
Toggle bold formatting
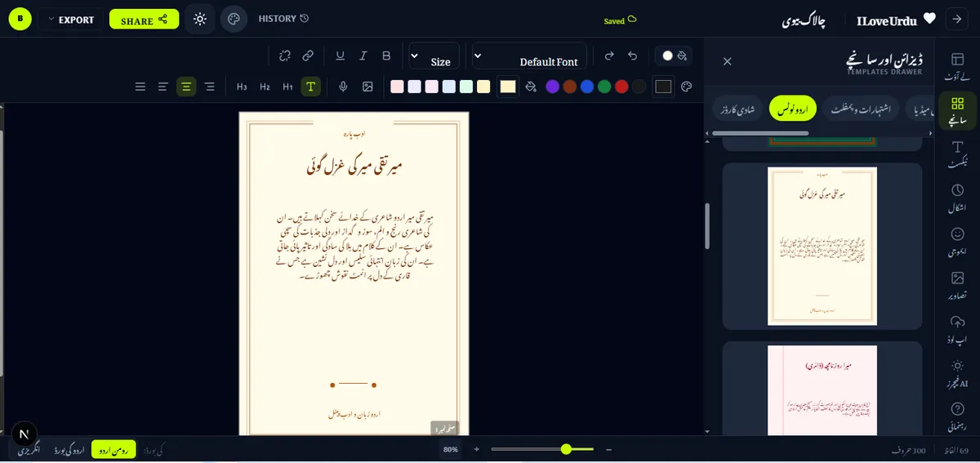pyautogui.click(x=386, y=56)
